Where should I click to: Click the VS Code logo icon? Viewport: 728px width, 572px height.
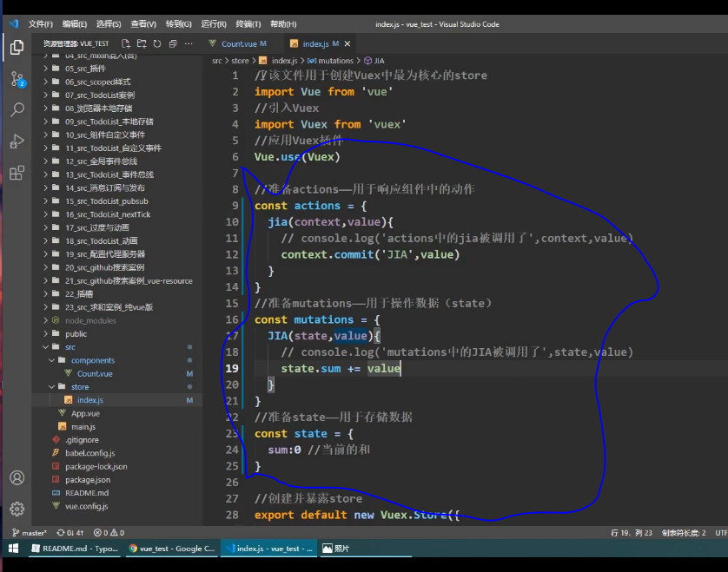tap(14, 23)
